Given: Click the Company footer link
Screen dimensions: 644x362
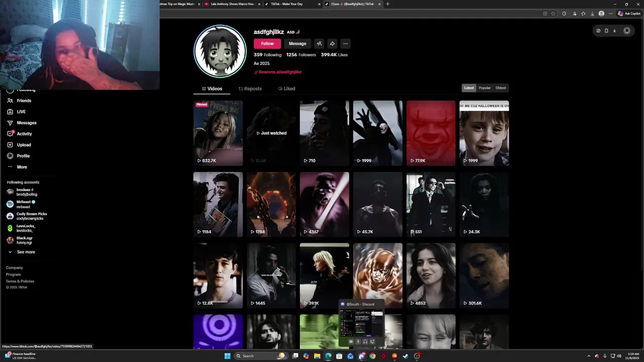Looking at the screenshot, I should (14, 267).
